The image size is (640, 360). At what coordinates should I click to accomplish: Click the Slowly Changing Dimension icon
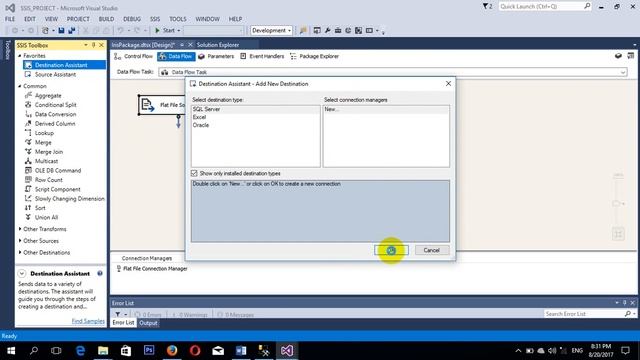(28, 199)
